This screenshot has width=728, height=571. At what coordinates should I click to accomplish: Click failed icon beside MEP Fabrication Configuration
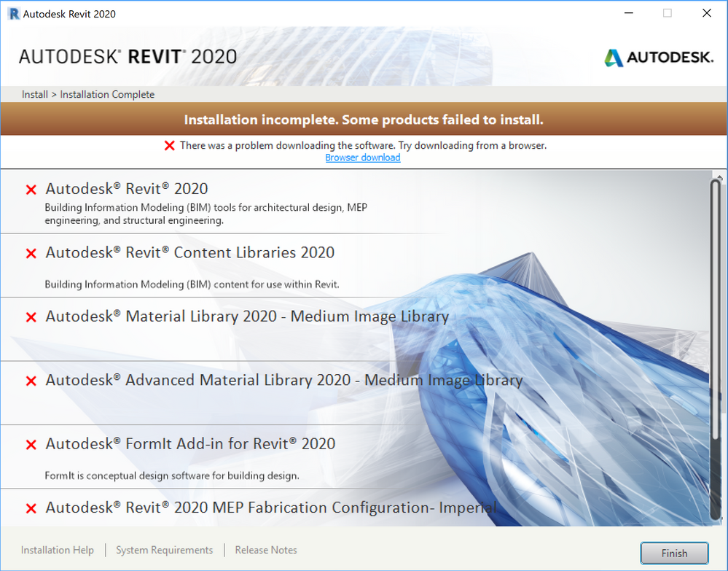(31, 508)
